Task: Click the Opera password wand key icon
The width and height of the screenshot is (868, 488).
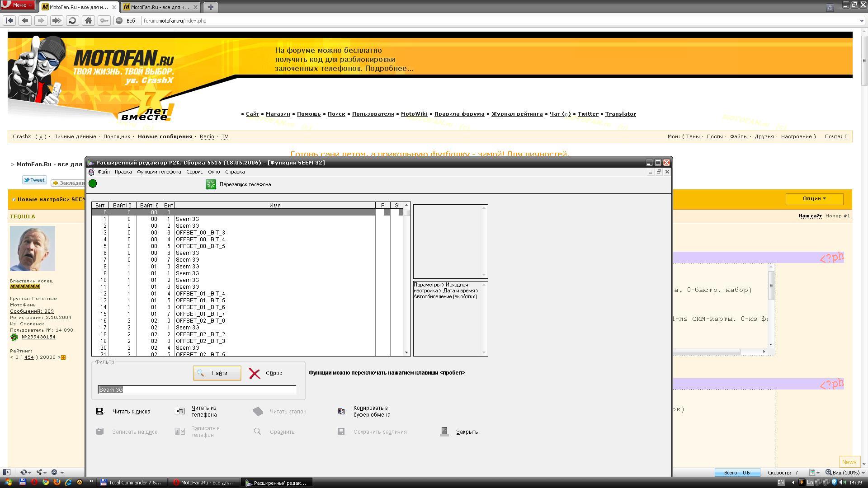Action: pyautogui.click(x=104, y=20)
